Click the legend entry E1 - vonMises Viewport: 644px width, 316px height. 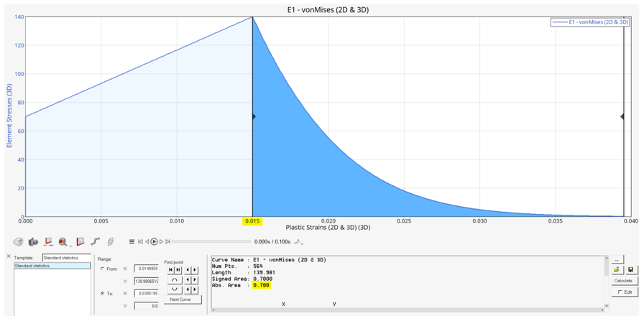pyautogui.click(x=592, y=22)
